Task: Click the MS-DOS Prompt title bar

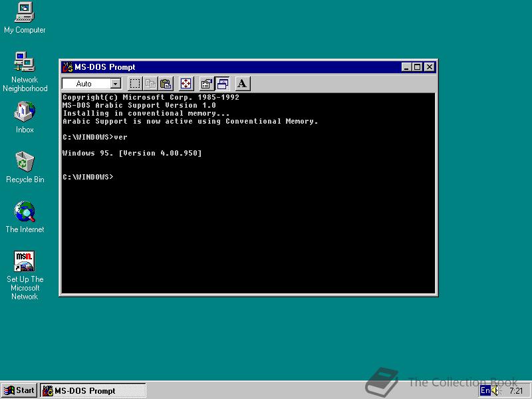Action: [248, 67]
